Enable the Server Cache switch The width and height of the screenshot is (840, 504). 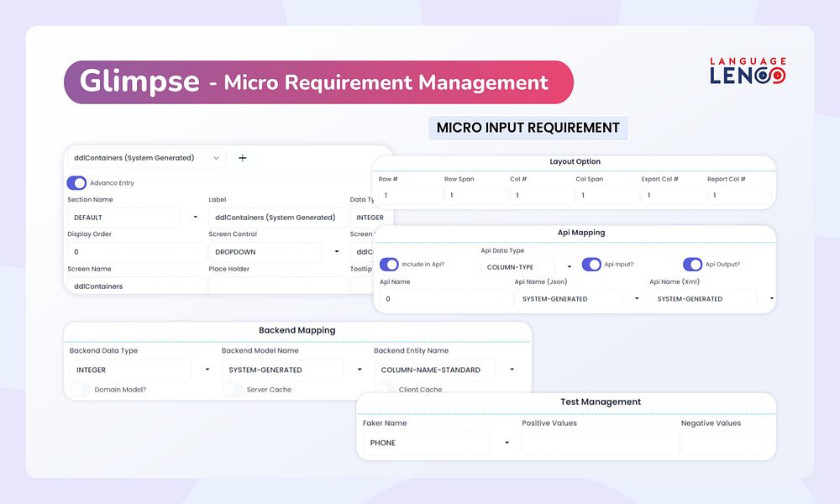[x=232, y=390]
